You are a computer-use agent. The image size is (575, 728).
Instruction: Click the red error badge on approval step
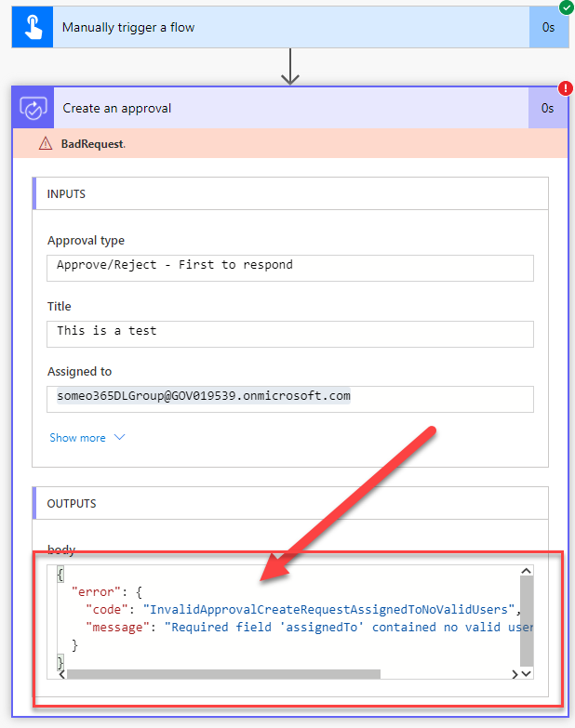[565, 88]
